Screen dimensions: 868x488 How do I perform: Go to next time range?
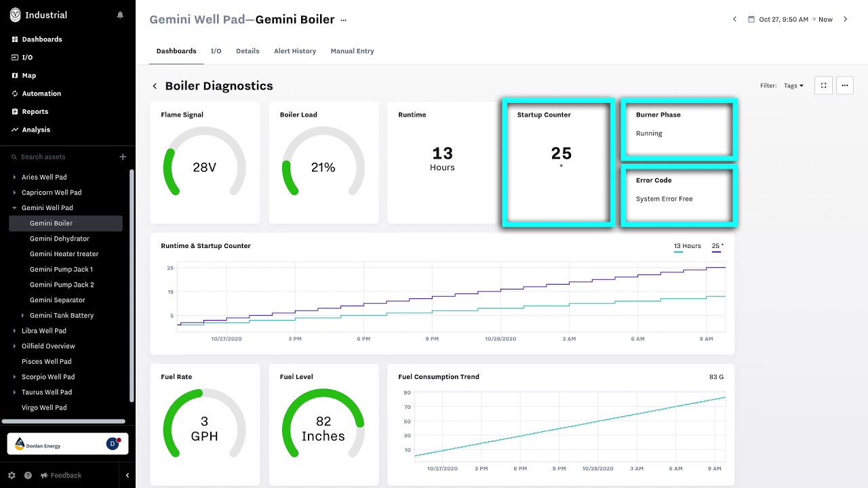click(845, 19)
